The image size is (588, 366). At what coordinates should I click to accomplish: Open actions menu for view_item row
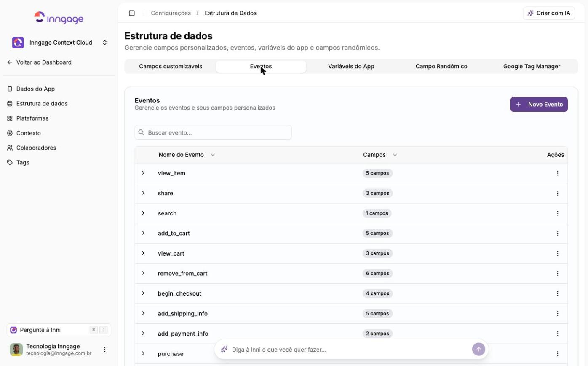[x=558, y=173]
